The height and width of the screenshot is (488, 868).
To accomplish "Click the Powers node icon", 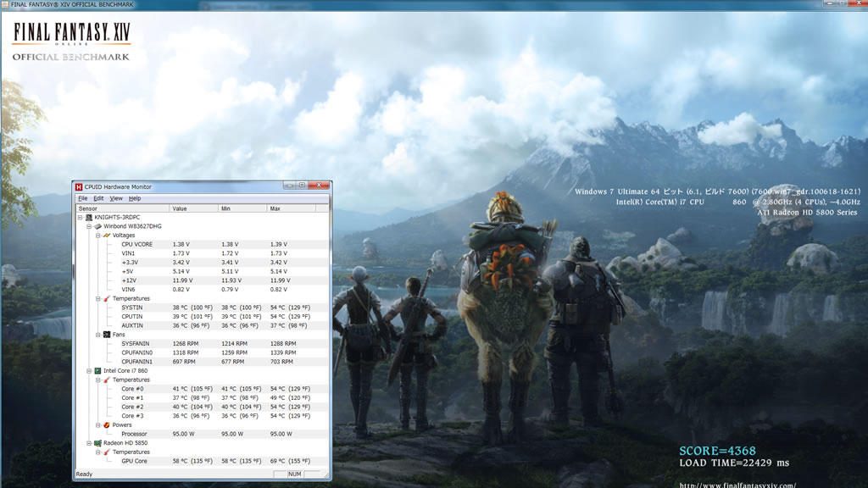I will [107, 425].
